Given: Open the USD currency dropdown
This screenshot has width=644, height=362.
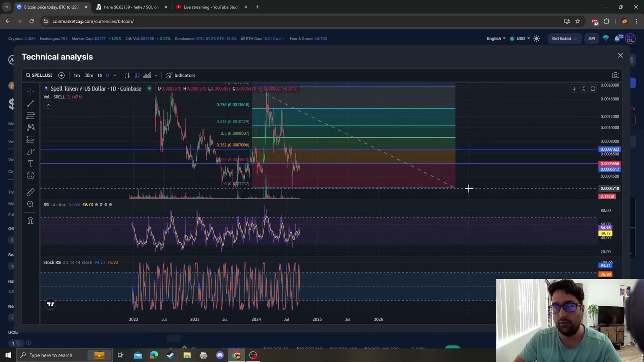Looking at the screenshot, I should (521, 38).
